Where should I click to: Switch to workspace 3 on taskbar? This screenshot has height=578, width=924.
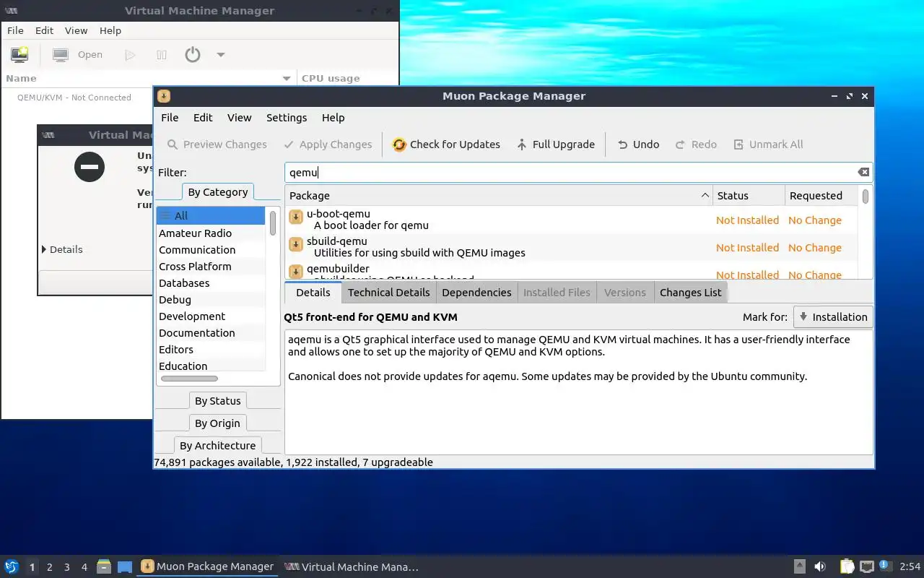pyautogui.click(x=67, y=567)
